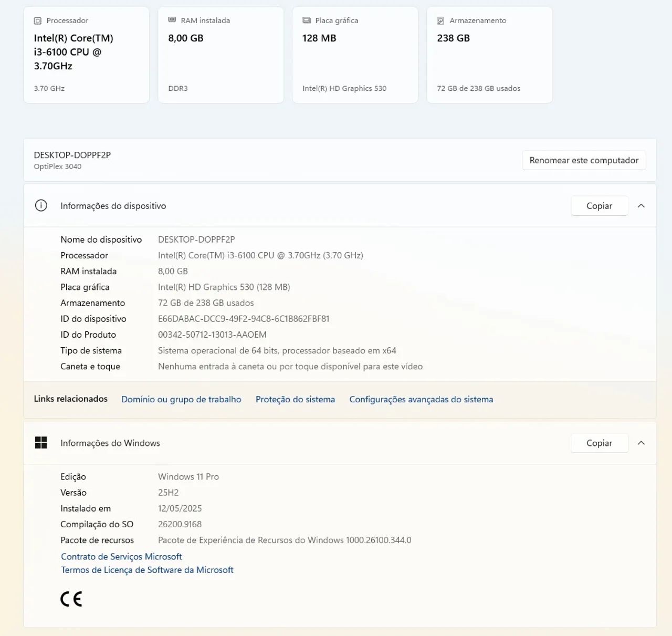Click the DDR3 label in the RAM card

coord(178,88)
